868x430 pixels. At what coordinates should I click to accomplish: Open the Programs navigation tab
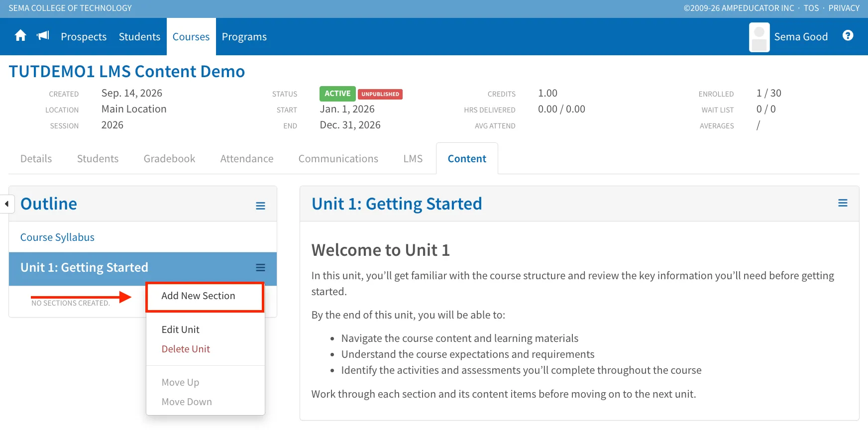click(x=244, y=37)
